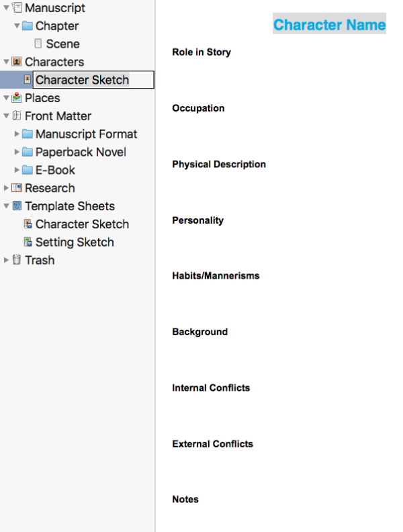Select the Paperback Novel folder
The height and width of the screenshot is (532, 403).
click(x=81, y=152)
